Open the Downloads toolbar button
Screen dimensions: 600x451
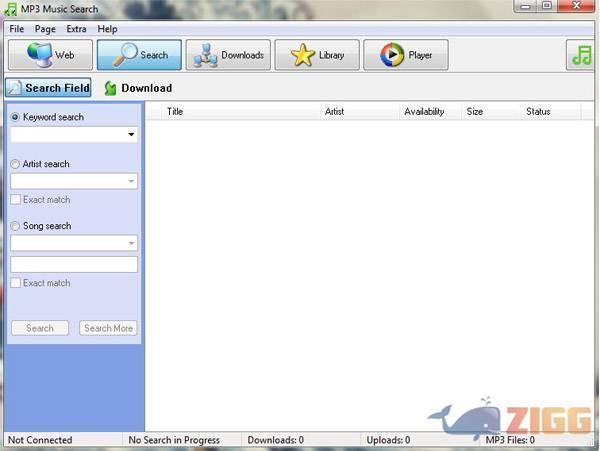point(228,55)
